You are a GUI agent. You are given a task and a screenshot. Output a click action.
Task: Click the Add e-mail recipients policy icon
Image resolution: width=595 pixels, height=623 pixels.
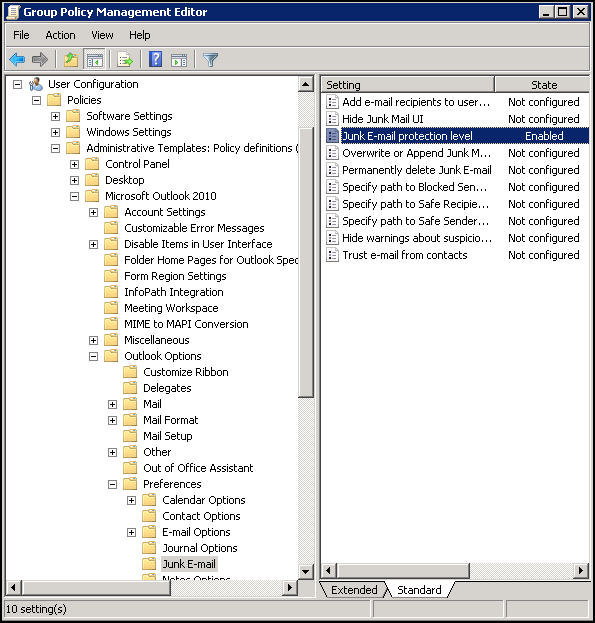332,102
